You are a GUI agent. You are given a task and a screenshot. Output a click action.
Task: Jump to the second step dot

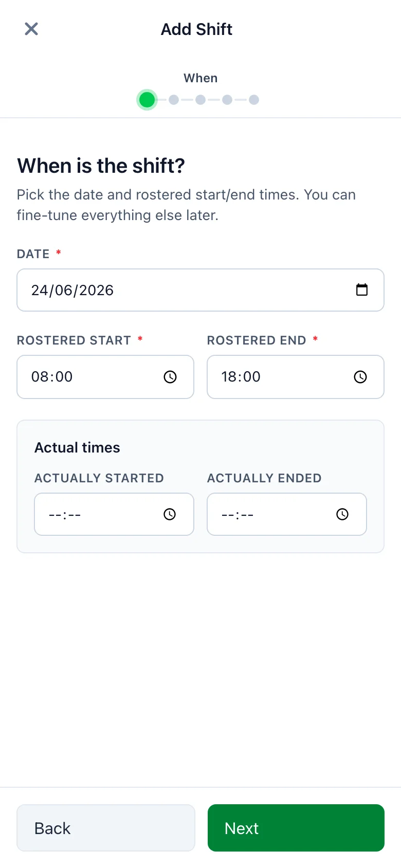coord(174,100)
